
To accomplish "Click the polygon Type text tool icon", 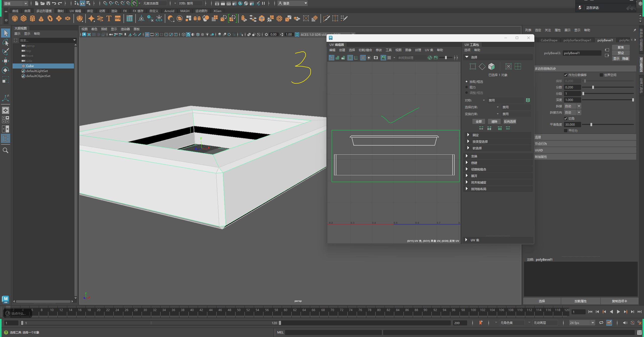I will coord(109,18).
